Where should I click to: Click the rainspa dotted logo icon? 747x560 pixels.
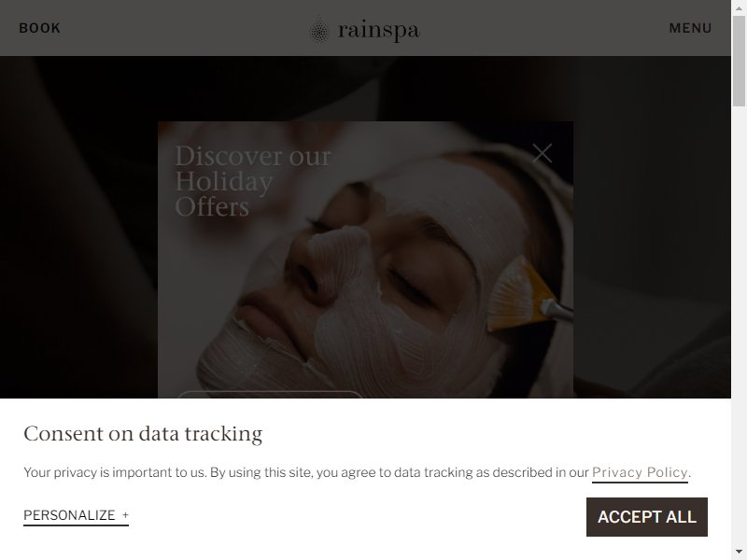point(319,31)
